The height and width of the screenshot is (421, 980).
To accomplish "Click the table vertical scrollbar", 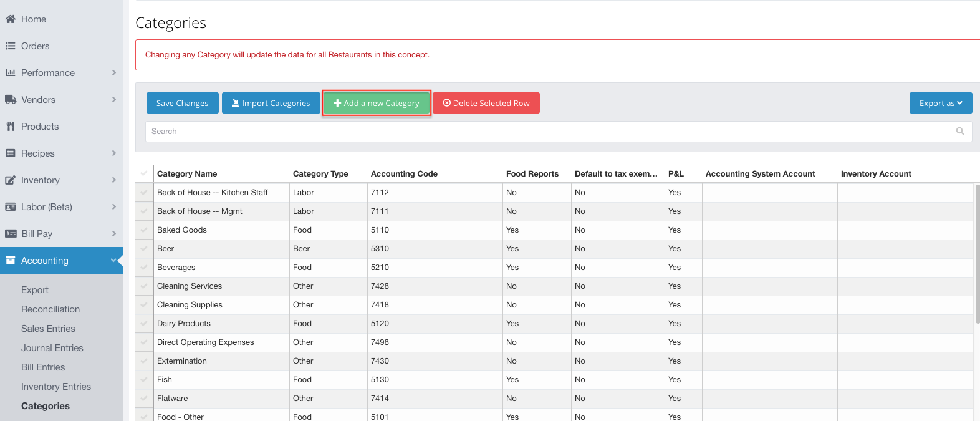I will (977, 254).
